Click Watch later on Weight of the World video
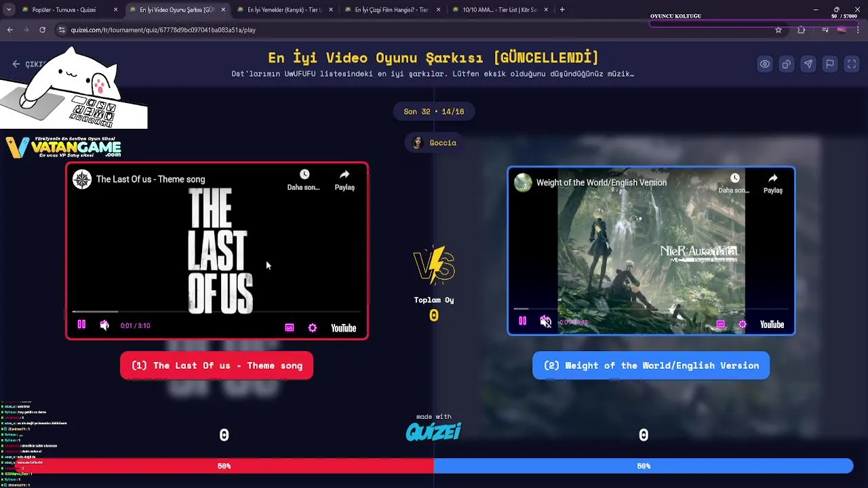Image resolution: width=868 pixels, height=488 pixels. pyautogui.click(x=734, y=183)
